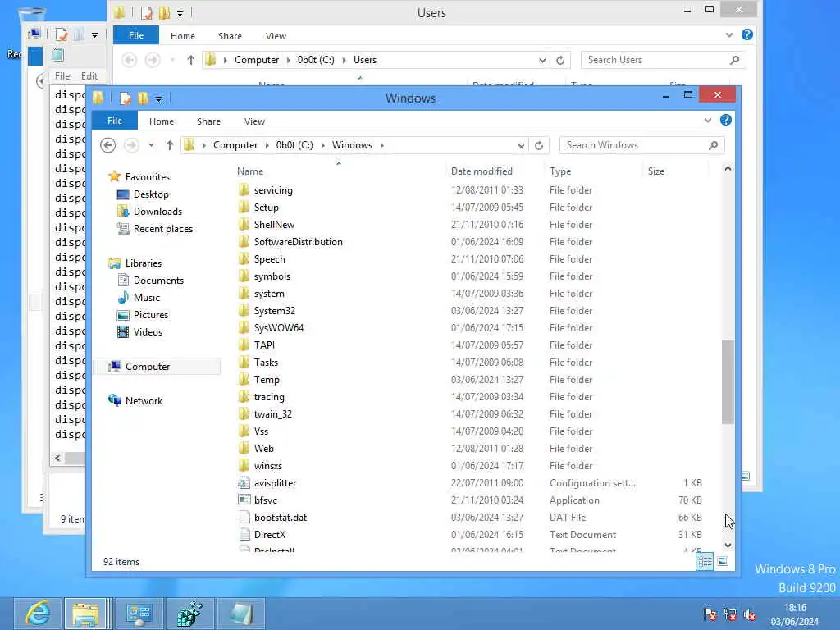Screen dimensions: 840x630
Task: Open Quick Access Toolbar dropdown in Windows window
Action: coord(158,99)
